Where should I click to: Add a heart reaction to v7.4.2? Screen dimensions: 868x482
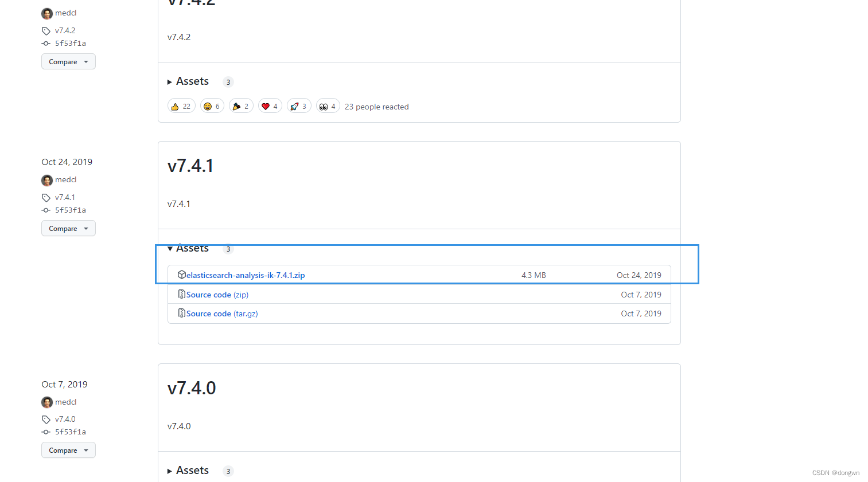click(x=270, y=105)
